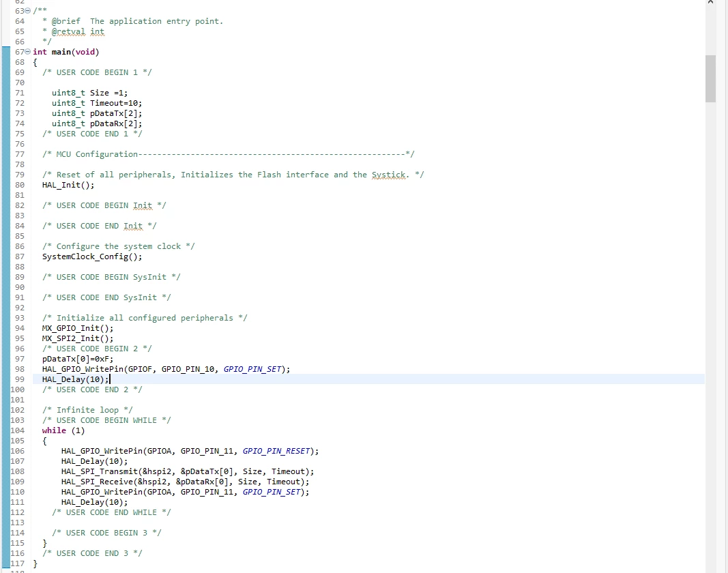
Task: Click the 'USER CODE END SysInit' comment
Action: coord(106,297)
